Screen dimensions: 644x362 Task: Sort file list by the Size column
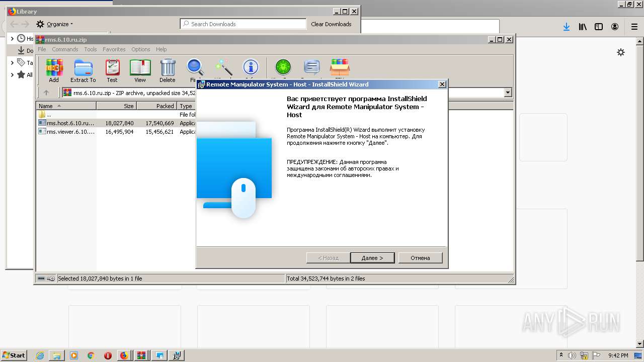117,106
